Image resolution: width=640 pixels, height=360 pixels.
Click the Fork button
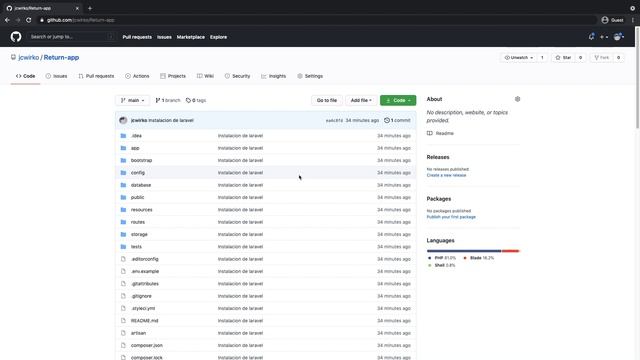tap(602, 58)
